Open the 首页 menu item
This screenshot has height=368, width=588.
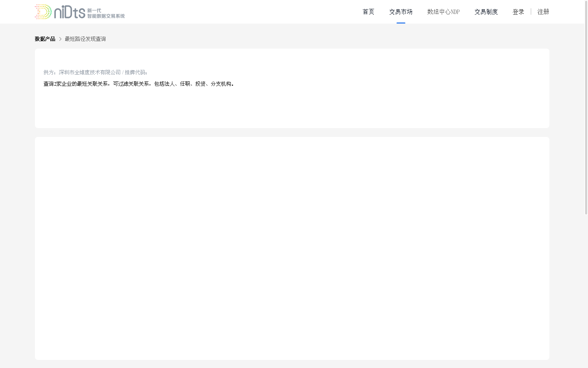point(368,12)
